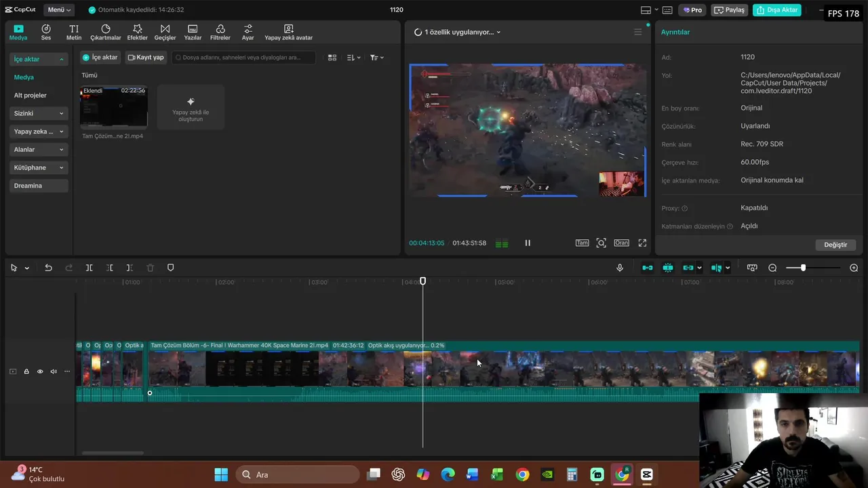
Task: Open the Metin tab
Action: pyautogui.click(x=74, y=33)
